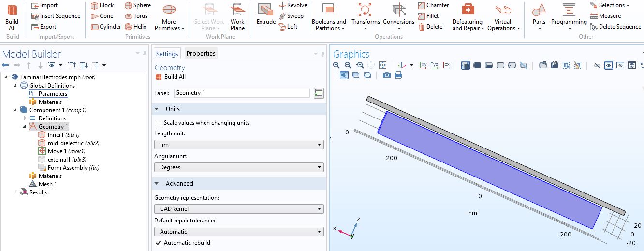The width and height of the screenshot is (644, 251).
Task: Click the label rename icon button
Action: pos(318,93)
